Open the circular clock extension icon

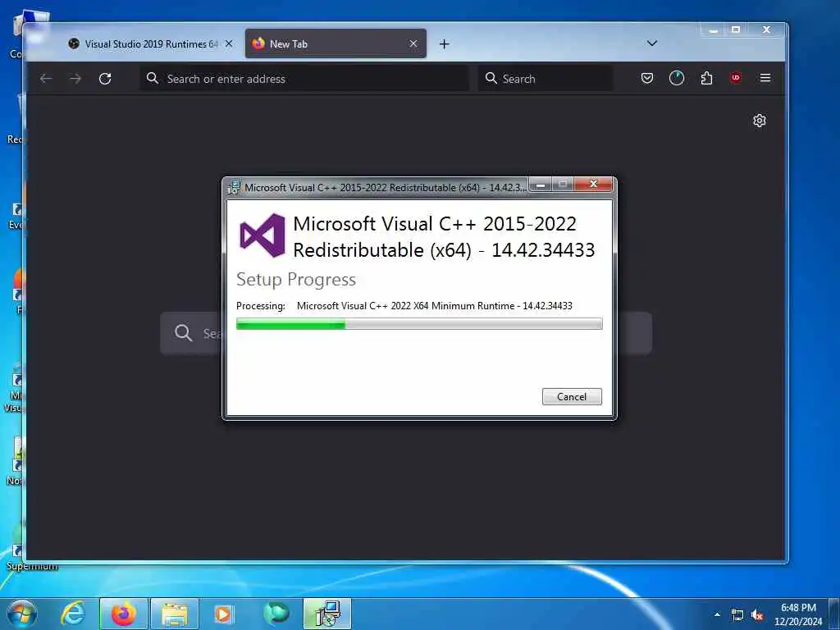(x=677, y=79)
